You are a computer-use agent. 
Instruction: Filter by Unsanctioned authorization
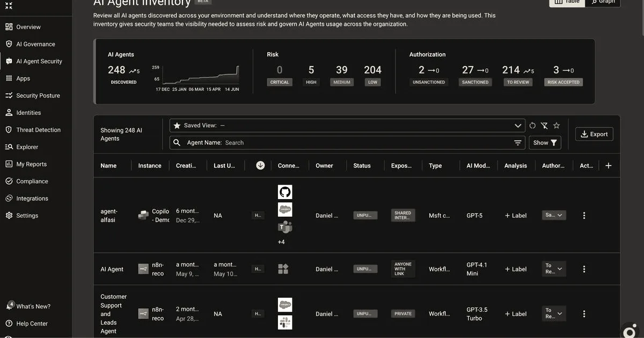429,82
